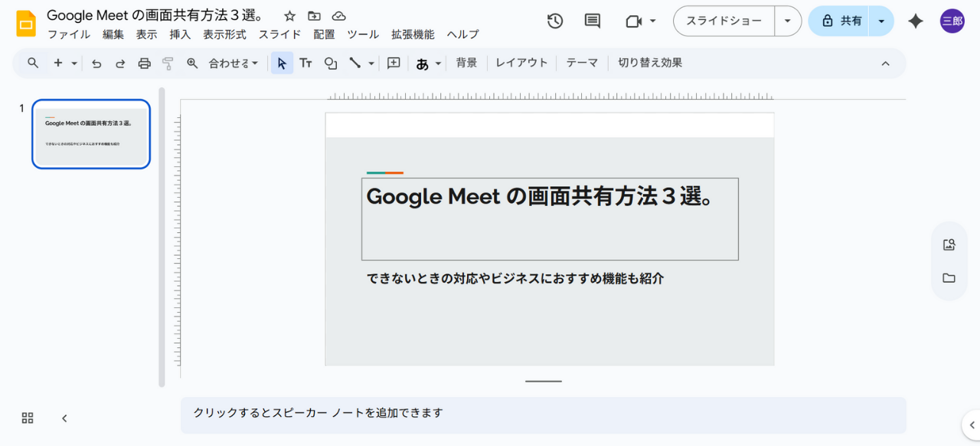Select slide 1 thumbnail
This screenshot has width=980, height=446.
pos(91,134)
